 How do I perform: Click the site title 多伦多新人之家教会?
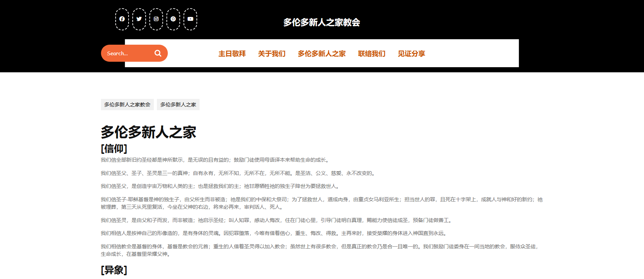[x=322, y=23]
